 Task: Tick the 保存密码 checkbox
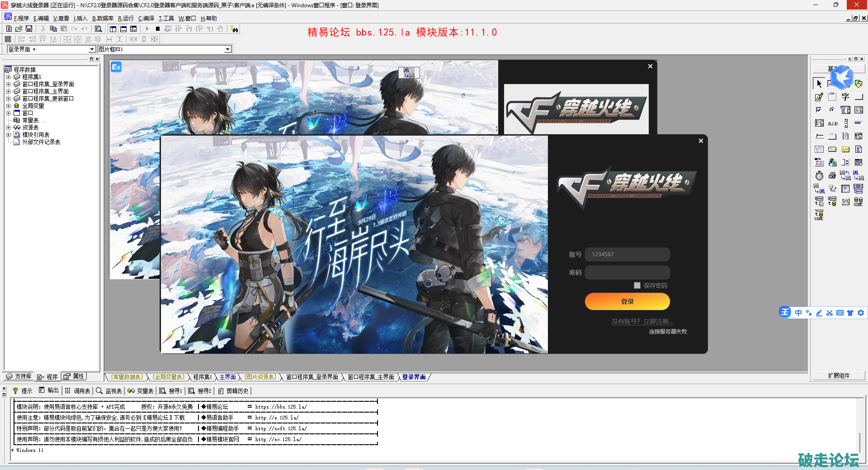[637, 285]
